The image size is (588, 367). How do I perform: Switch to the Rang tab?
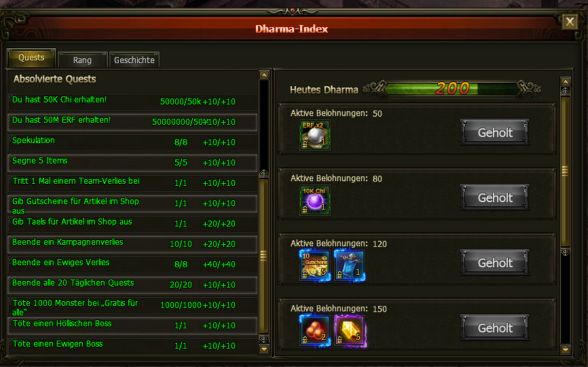click(83, 60)
